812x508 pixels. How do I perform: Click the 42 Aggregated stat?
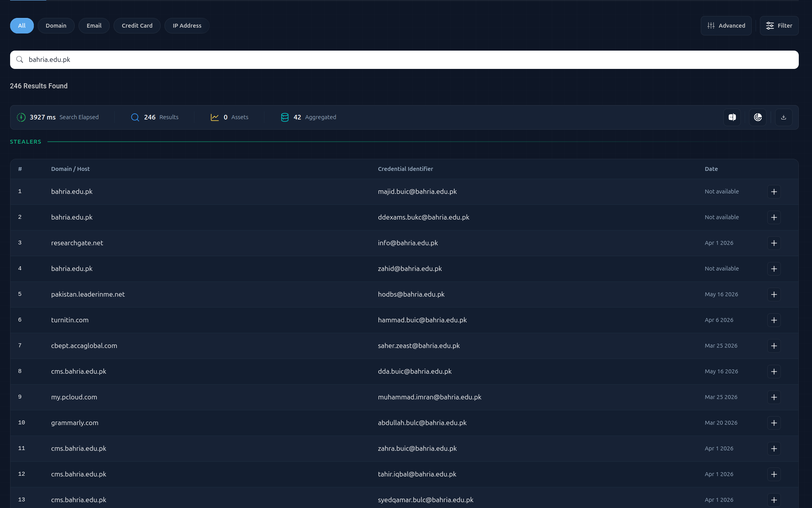click(309, 117)
